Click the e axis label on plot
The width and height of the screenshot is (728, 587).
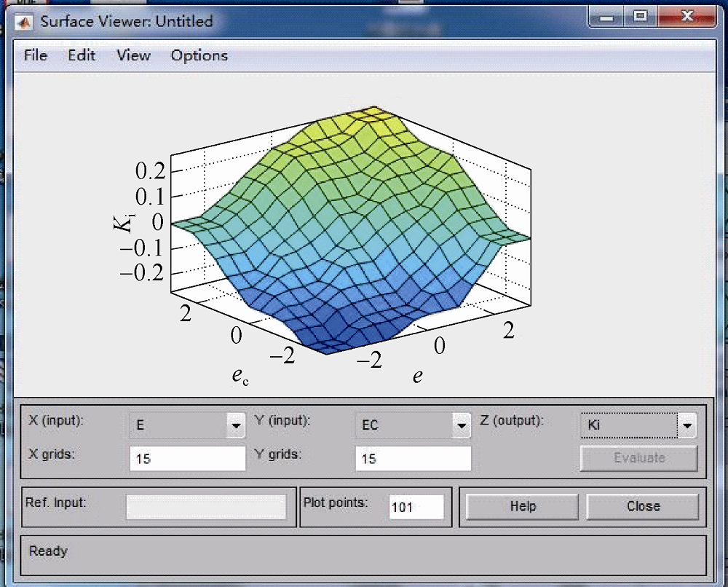[x=418, y=376]
